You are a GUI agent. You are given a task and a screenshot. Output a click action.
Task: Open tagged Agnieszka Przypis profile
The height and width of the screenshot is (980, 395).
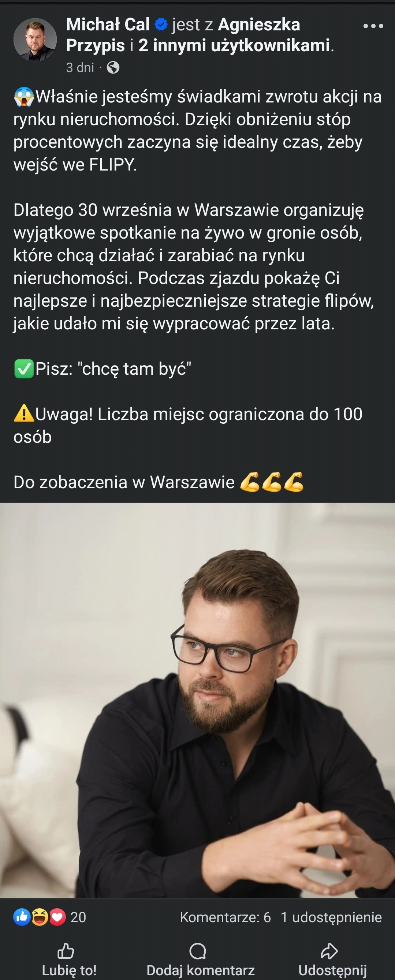coord(183,35)
